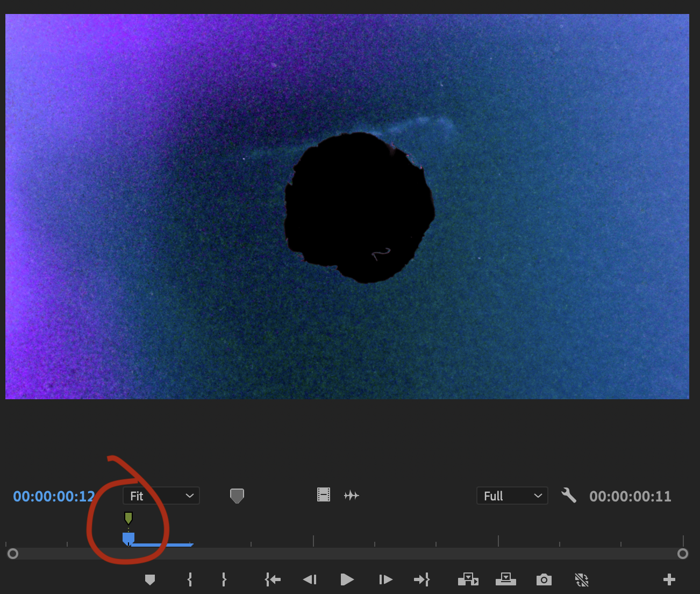Open the Program Monitor settings wrench
This screenshot has height=594, width=700.
tap(569, 496)
